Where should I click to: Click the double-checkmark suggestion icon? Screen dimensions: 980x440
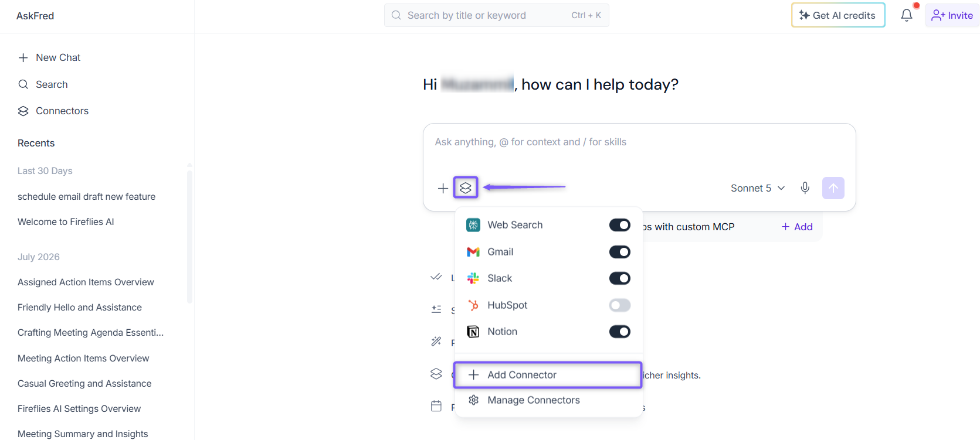click(436, 277)
